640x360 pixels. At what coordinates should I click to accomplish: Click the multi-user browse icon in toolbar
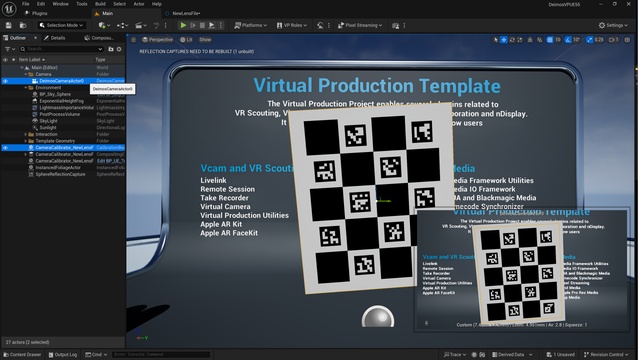click(396, 25)
